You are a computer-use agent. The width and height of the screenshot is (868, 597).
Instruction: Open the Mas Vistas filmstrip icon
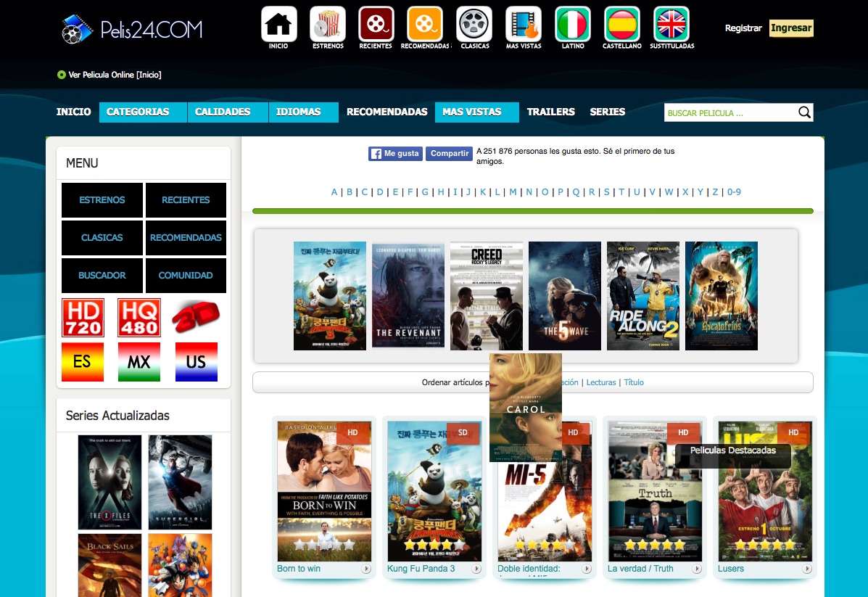point(524,25)
